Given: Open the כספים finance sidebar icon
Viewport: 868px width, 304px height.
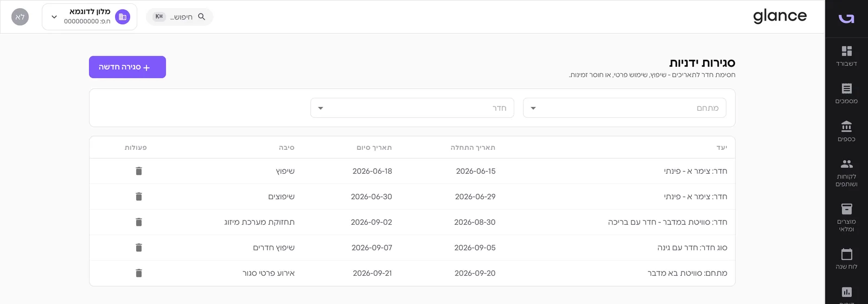Looking at the screenshot, I should point(846,131).
